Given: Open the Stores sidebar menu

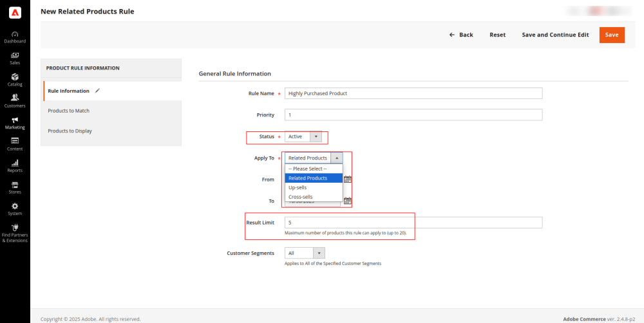Looking at the screenshot, I should (x=15, y=187).
